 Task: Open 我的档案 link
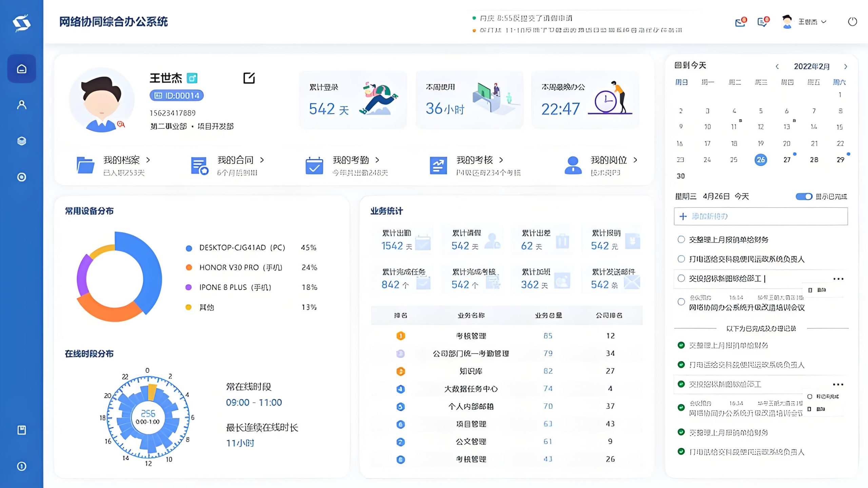pyautogui.click(x=121, y=160)
